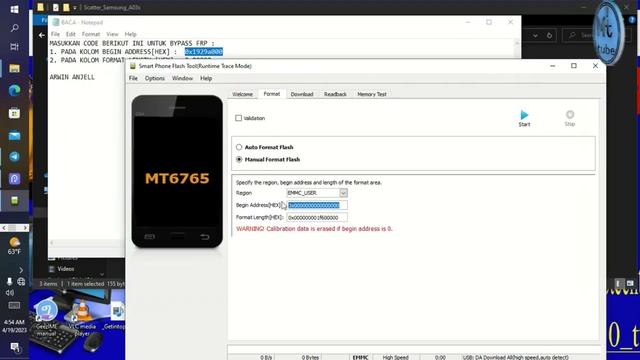This screenshot has height=360, width=640.
Task: Open the notification center icon
Action: coord(15,347)
